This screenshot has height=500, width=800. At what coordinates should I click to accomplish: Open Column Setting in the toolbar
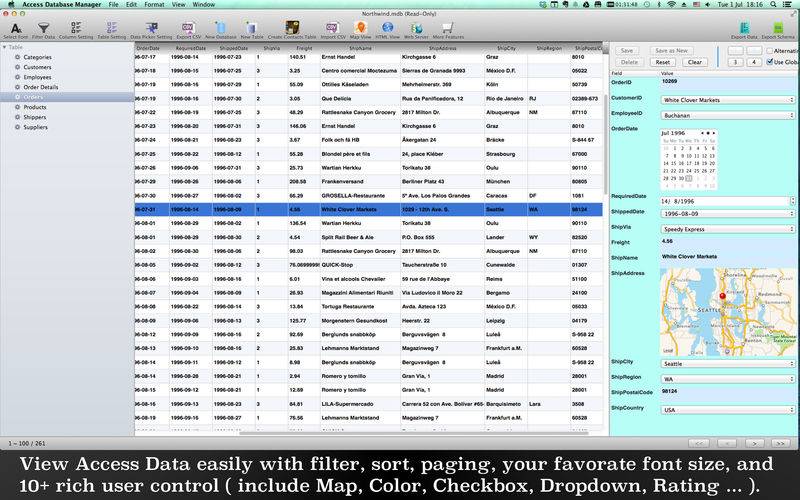click(76, 28)
